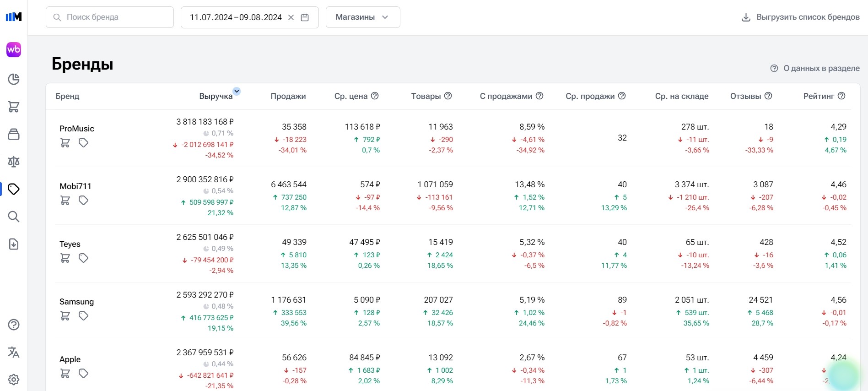This screenshot has height=391, width=868.
Task: Click Apple row tag icon
Action: (x=83, y=374)
